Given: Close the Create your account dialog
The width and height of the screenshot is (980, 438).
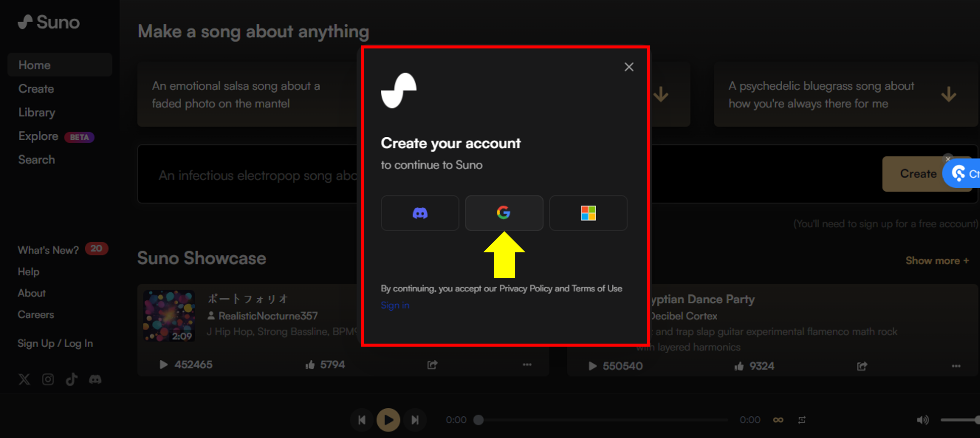Looking at the screenshot, I should [628, 67].
